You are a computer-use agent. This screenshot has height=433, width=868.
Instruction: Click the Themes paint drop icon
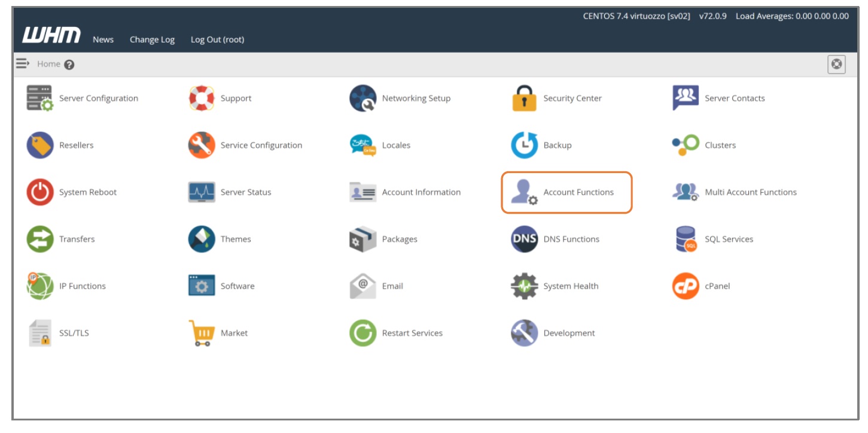click(202, 239)
